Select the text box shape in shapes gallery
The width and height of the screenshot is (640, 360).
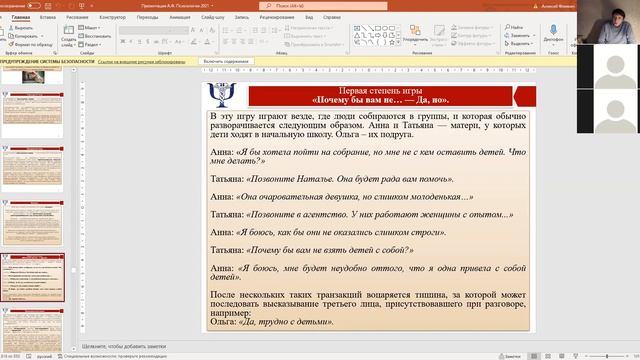click(357, 28)
